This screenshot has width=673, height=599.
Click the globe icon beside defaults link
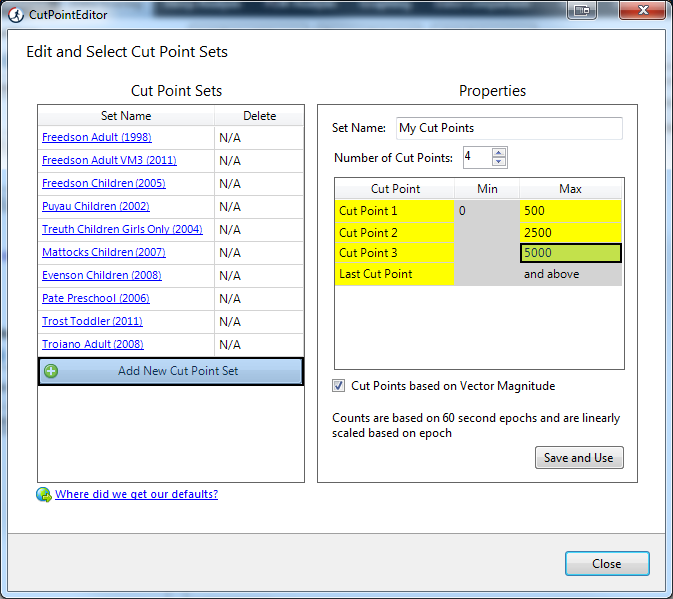(44, 494)
